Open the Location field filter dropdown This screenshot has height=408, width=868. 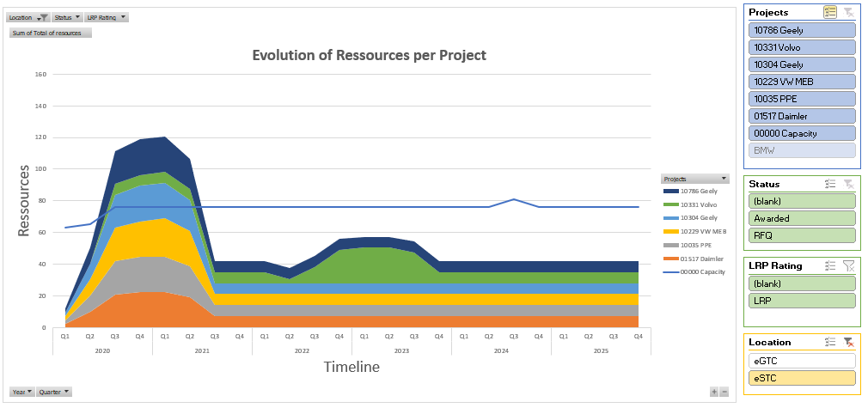tap(28, 18)
